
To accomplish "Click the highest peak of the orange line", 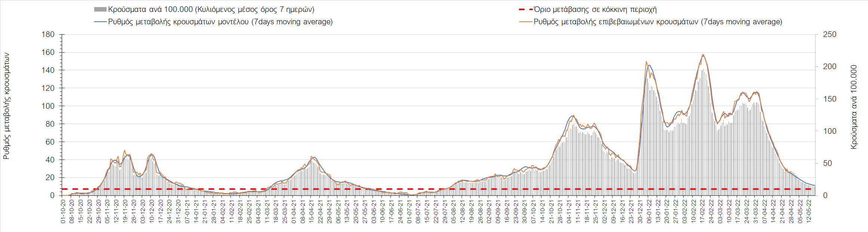I will (703, 54).
